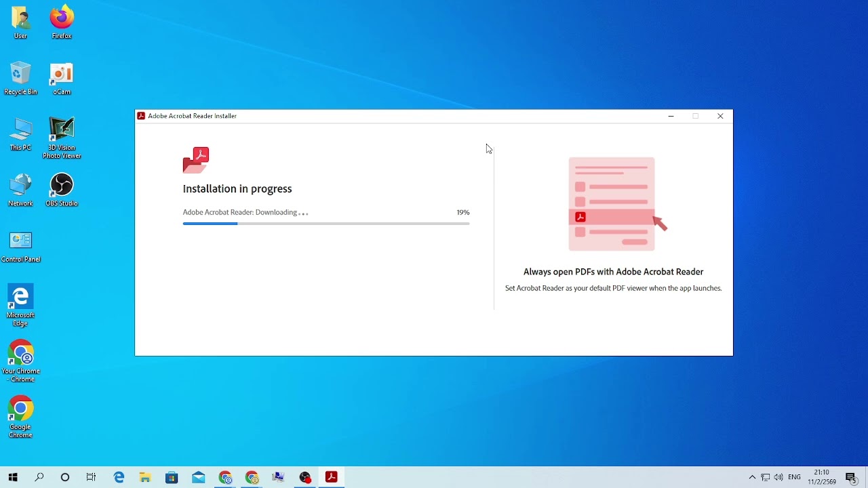Switch to first Chrome profile taskbar icon
The width and height of the screenshot is (868, 488).
[225, 477]
